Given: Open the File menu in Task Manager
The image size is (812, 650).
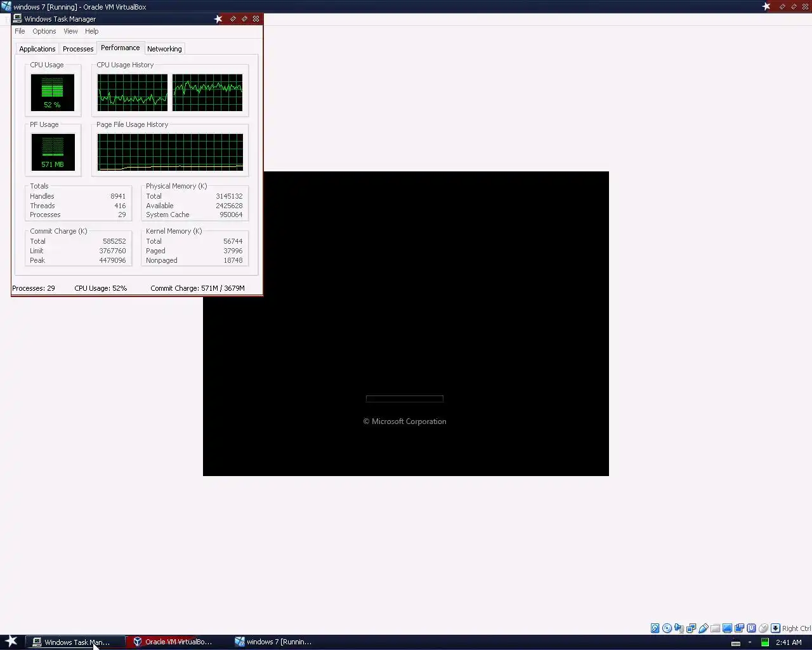Looking at the screenshot, I should tap(20, 31).
